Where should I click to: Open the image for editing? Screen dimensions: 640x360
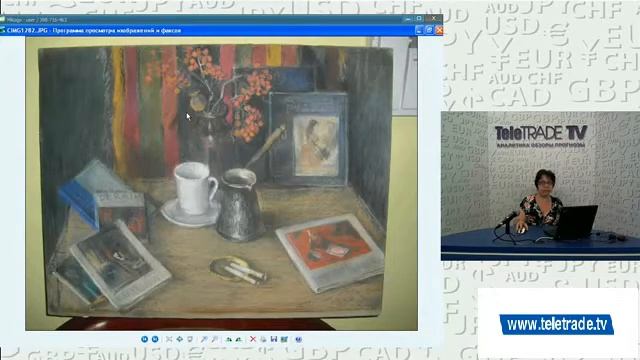[x=284, y=339]
